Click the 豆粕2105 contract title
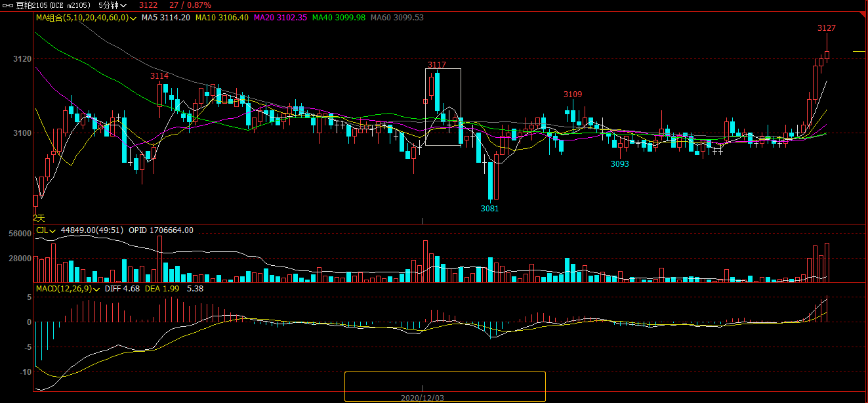Viewport: 868px width, 403px height. (x=31, y=5)
